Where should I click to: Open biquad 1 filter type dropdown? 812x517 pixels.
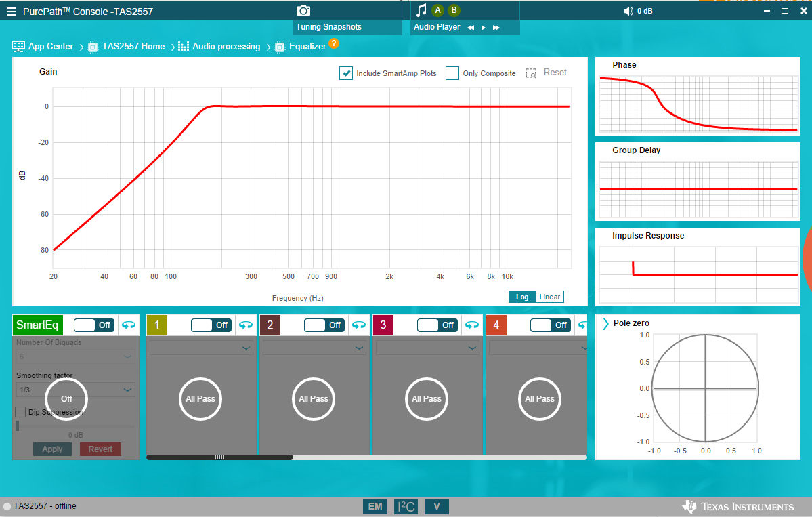[201, 348]
